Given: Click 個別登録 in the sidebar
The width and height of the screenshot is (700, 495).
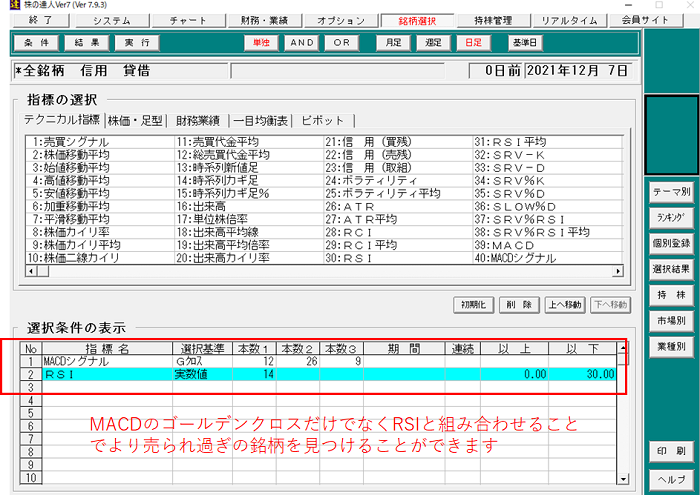Looking at the screenshot, I should click(x=671, y=243).
